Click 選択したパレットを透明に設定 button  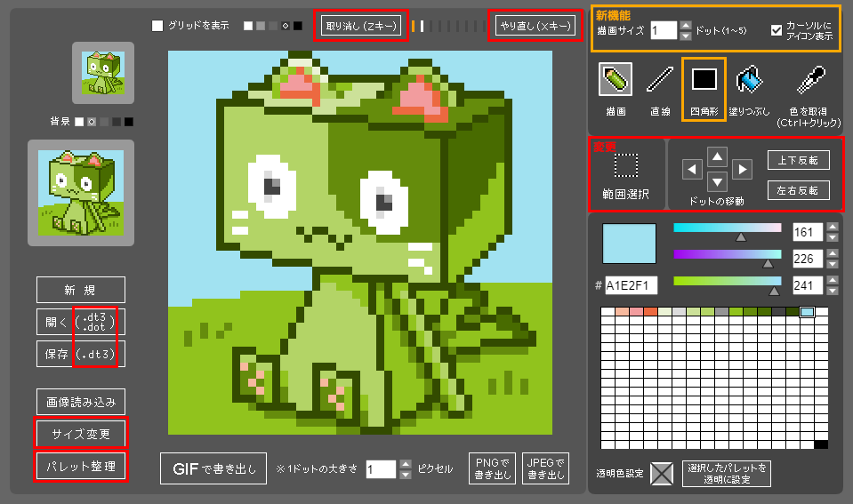coord(727,474)
